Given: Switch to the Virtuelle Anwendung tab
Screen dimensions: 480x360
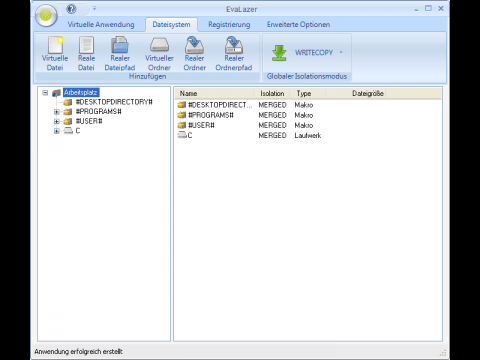Looking at the screenshot, I should click(101, 24).
